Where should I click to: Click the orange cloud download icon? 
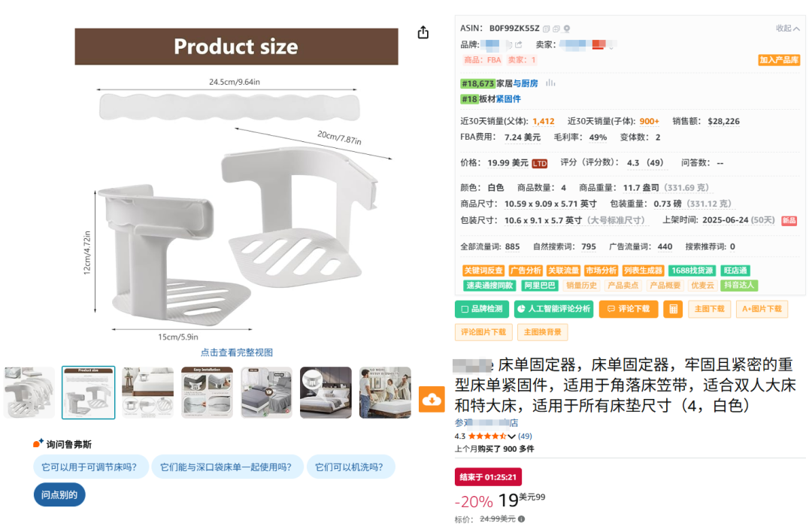(x=432, y=399)
